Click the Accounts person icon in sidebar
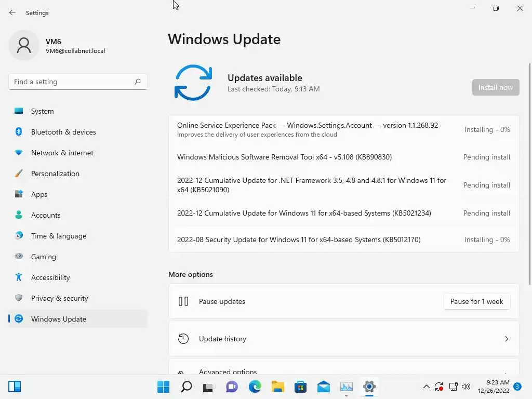Image resolution: width=532 pixels, height=399 pixels. tap(19, 215)
